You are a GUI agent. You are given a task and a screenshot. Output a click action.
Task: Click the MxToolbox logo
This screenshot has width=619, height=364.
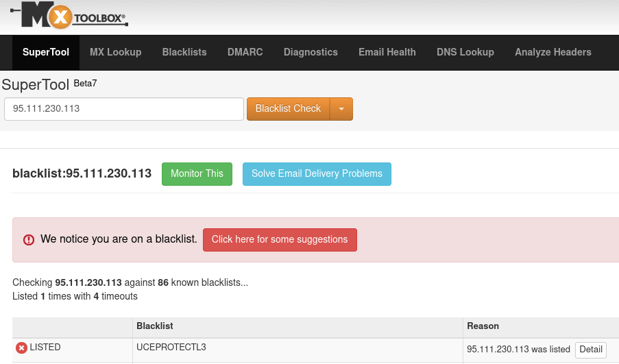pos(69,16)
